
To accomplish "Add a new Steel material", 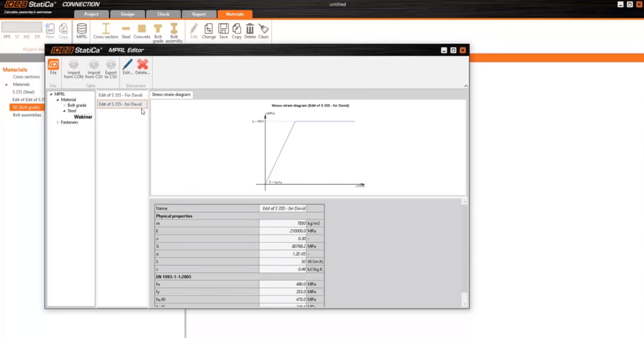I will point(126,31).
